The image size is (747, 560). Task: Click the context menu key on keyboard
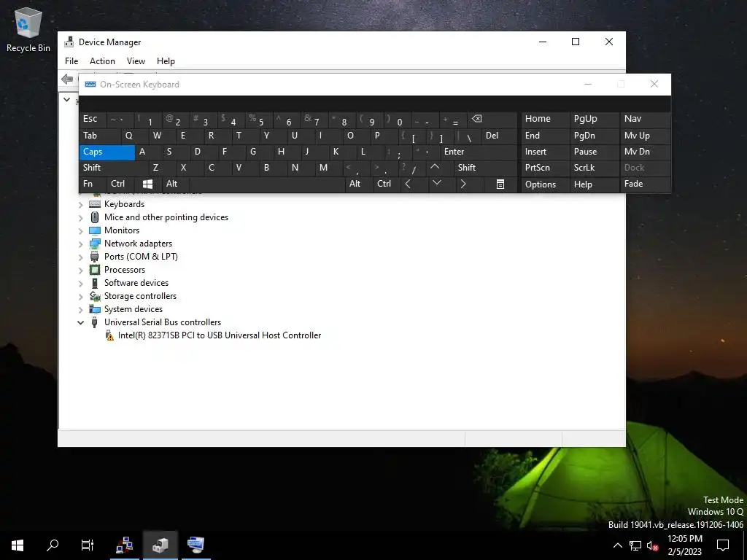[500, 184]
